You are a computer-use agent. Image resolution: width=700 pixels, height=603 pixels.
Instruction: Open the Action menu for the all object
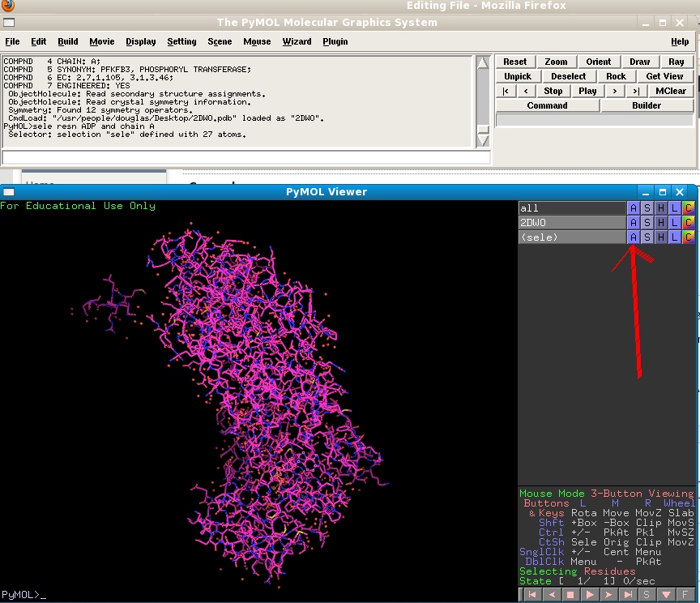(x=633, y=208)
